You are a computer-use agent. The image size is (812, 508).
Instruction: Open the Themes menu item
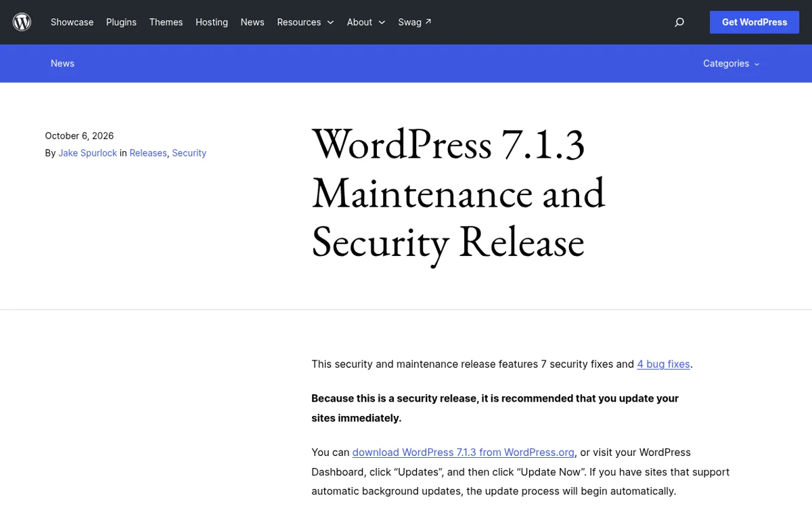[166, 22]
